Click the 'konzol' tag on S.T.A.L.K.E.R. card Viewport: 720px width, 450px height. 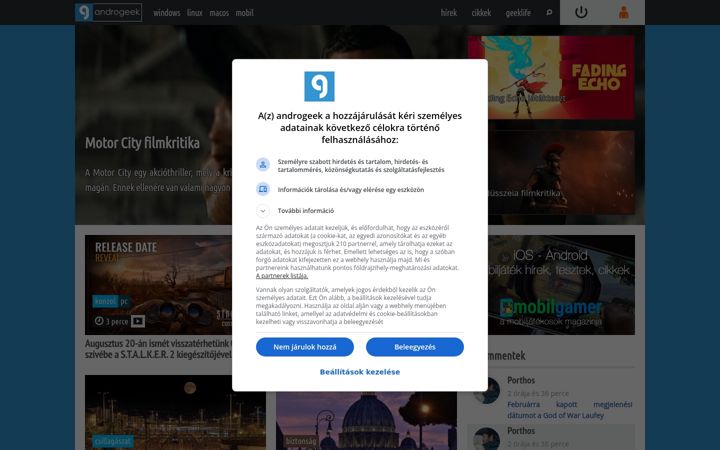pos(106,302)
